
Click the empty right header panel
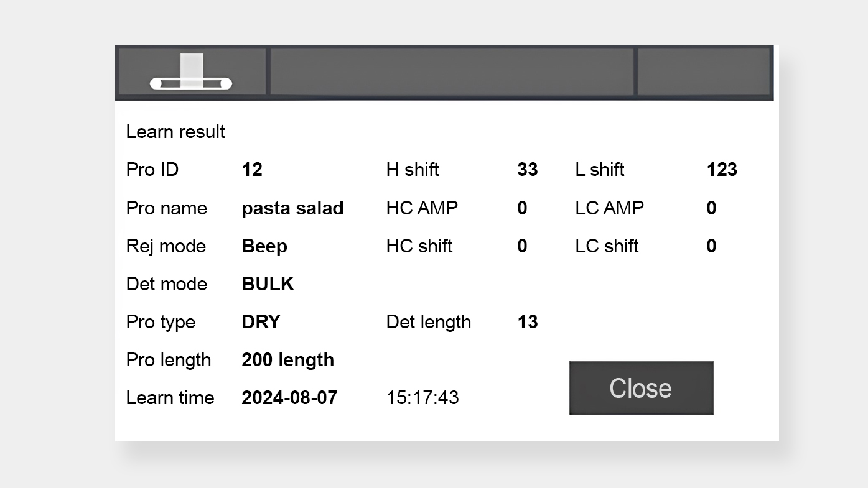tap(704, 72)
